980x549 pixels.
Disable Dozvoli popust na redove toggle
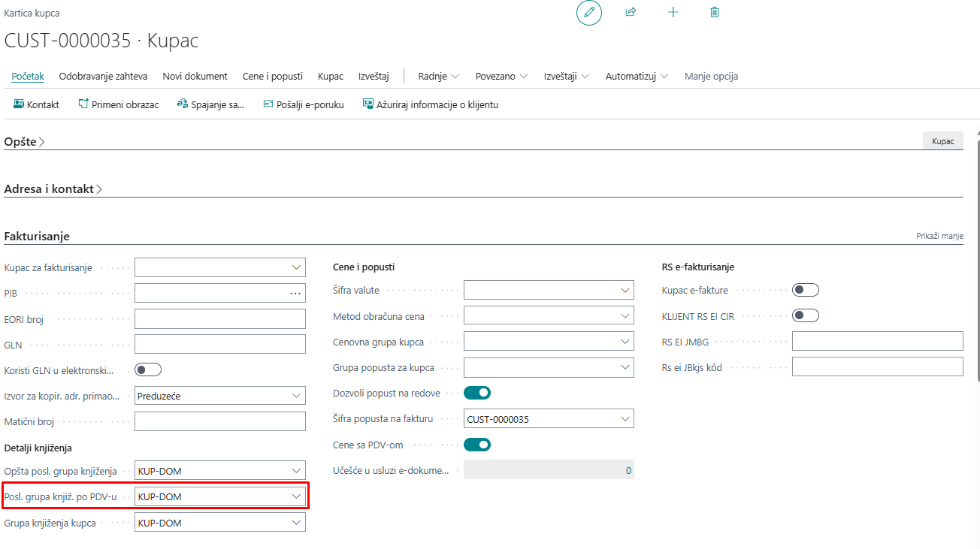tap(477, 393)
